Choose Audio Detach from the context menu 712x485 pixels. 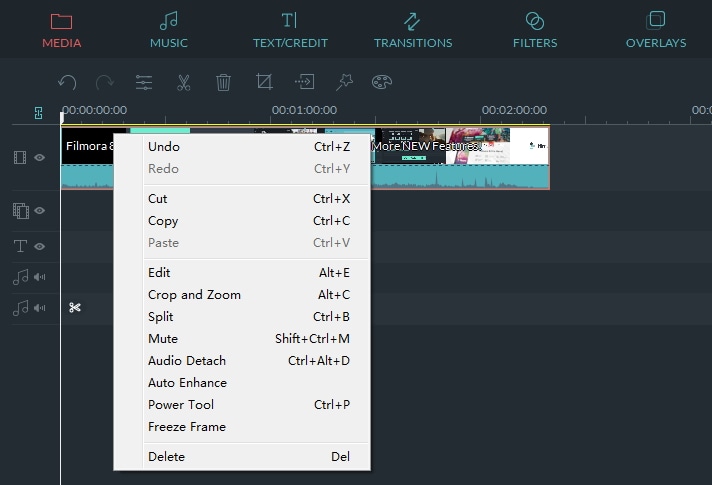(187, 361)
